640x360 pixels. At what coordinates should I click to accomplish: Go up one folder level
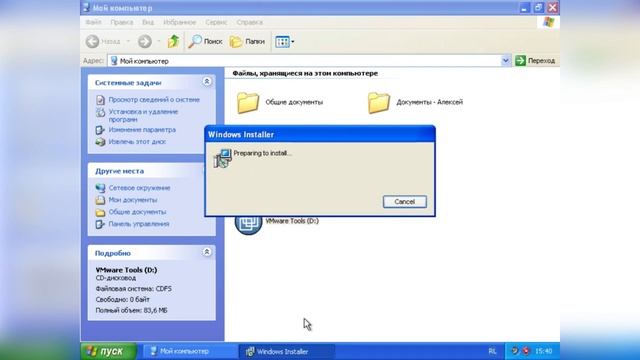click(x=173, y=41)
